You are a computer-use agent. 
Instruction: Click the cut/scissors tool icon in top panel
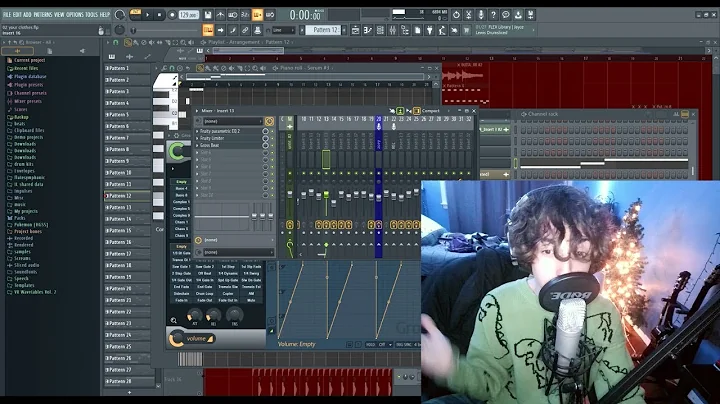pyautogui.click(x=468, y=15)
